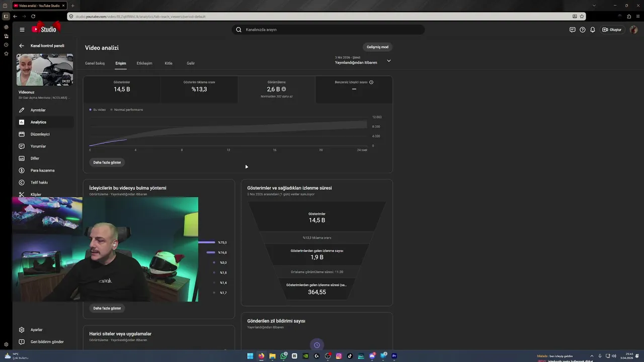Click the browser address bar URL
Image resolution: width=644 pixels, height=362 pixels.
[x=141, y=17]
